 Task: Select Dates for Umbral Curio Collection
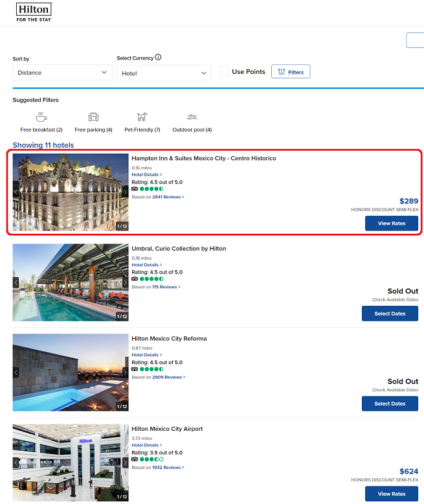tap(390, 314)
